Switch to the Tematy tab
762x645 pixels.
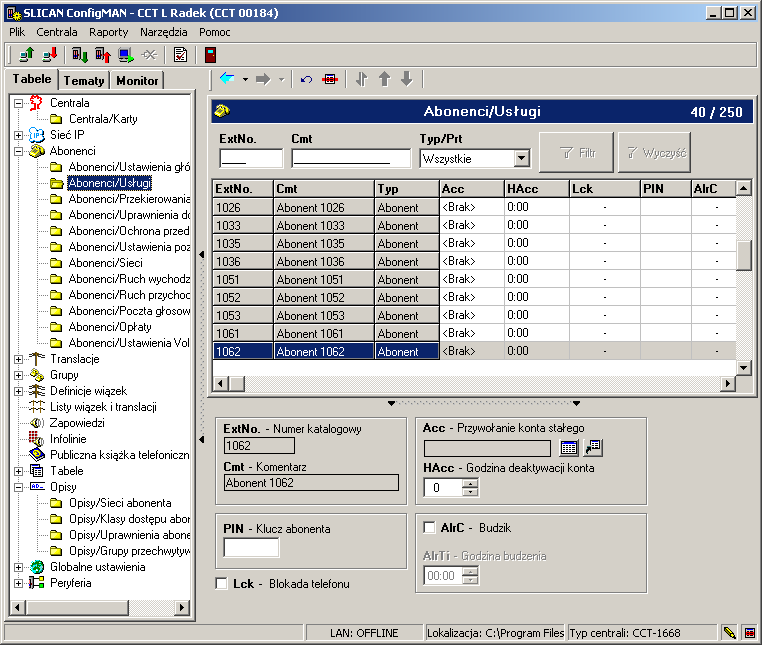click(84, 80)
